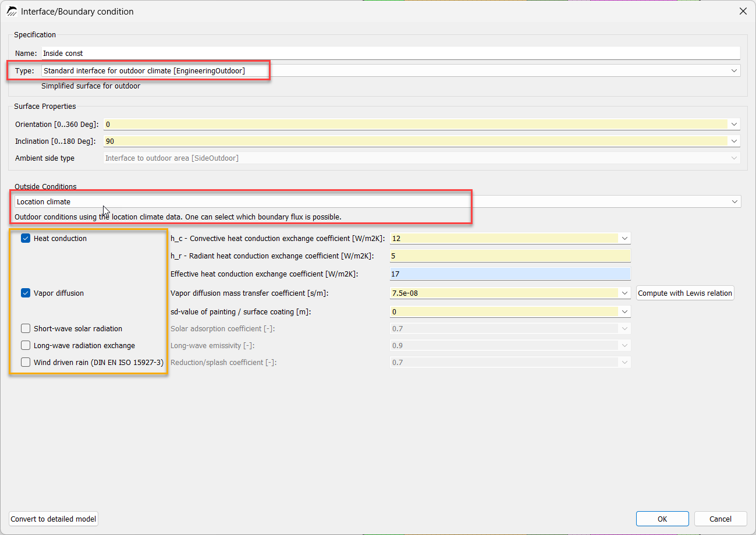Expand the sd-value of painting dropdown
The image size is (756, 535).
(x=624, y=311)
